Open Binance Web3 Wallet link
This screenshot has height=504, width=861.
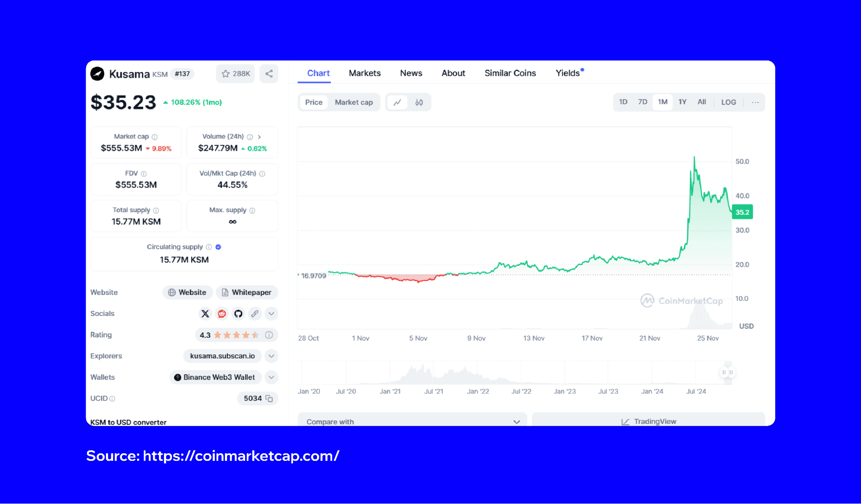click(215, 377)
